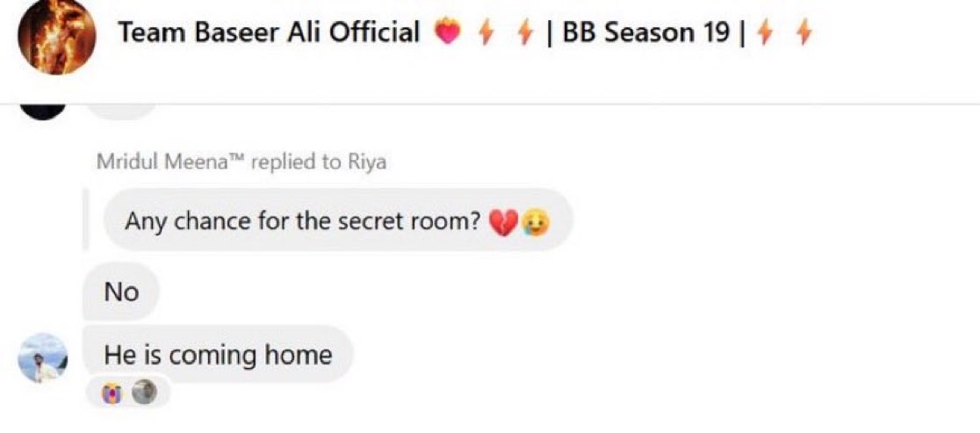Click the crying reaction emoji under message
Image resolution: width=980 pixels, height=433 pixels.
(112, 393)
